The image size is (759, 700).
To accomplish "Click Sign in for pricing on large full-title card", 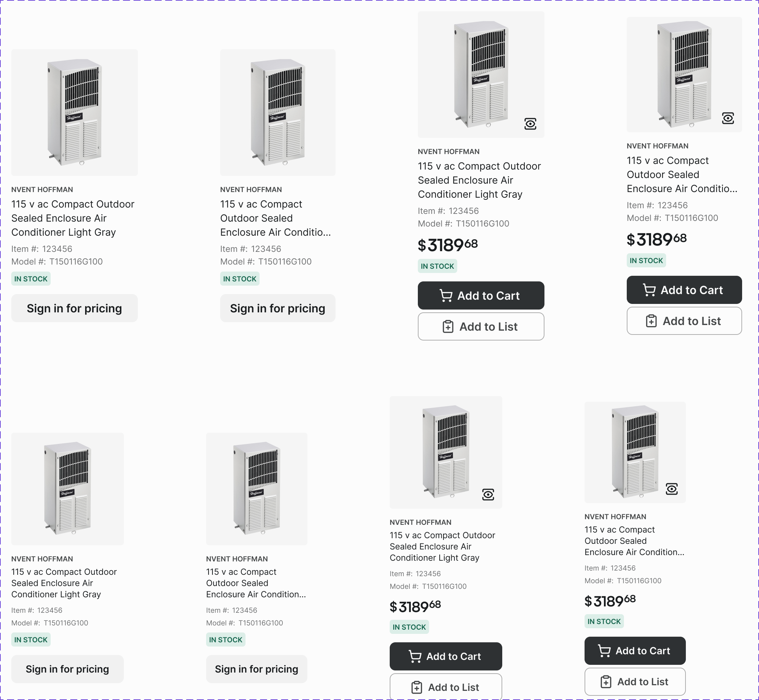I will coord(74,308).
